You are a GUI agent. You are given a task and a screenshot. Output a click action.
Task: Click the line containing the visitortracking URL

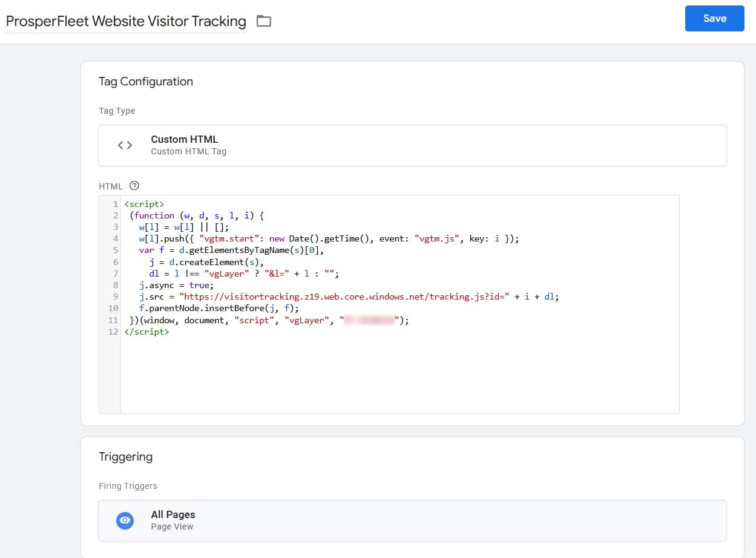click(349, 297)
